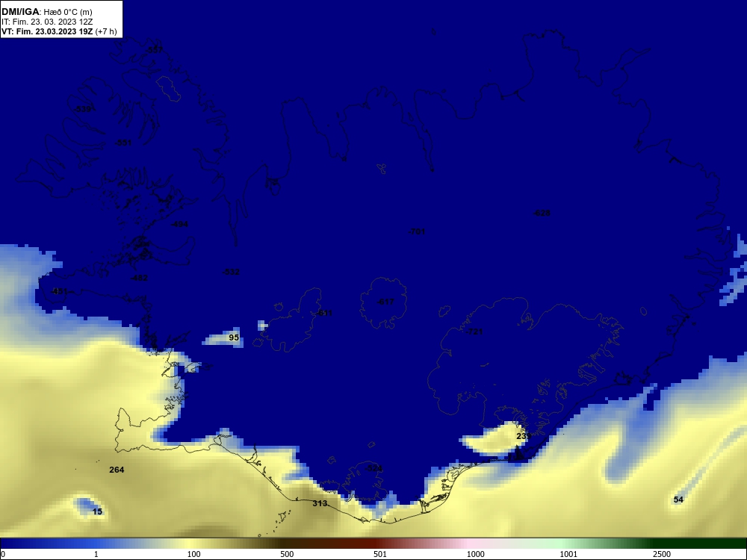The image size is (747, 560).
Task: Click the 'VT: Fim. 23.03.2023 19Z (+7 h)' line
Action: [x=59, y=31]
